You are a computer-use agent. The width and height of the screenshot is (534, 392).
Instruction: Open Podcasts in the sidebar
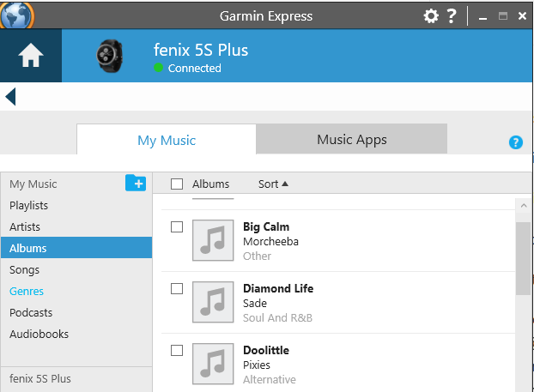[x=31, y=313]
